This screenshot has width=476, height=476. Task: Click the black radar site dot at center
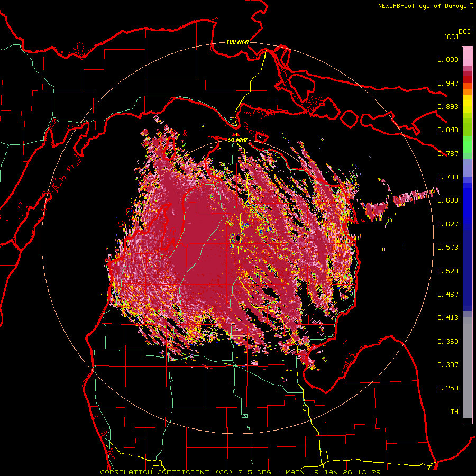pos(237,239)
